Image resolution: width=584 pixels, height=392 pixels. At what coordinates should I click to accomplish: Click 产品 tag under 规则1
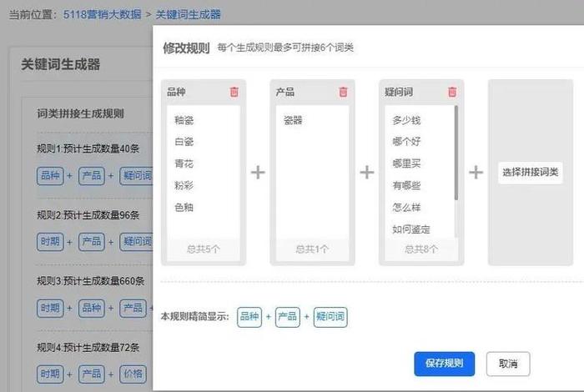tap(92, 176)
